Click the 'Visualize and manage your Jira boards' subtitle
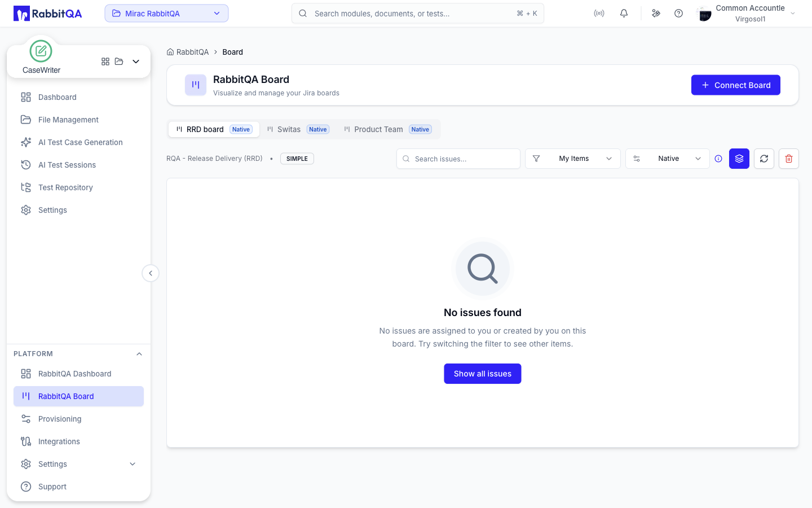This screenshot has height=508, width=812. pyautogui.click(x=276, y=93)
